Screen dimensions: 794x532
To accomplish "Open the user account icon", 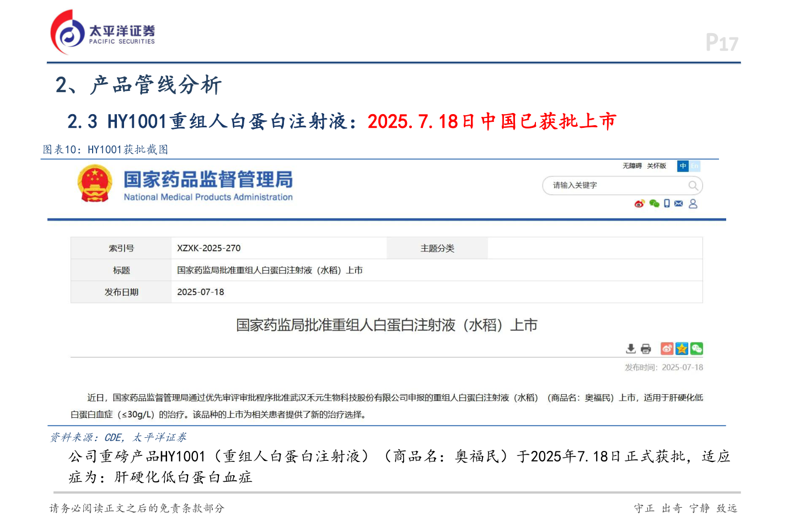I will click(694, 203).
